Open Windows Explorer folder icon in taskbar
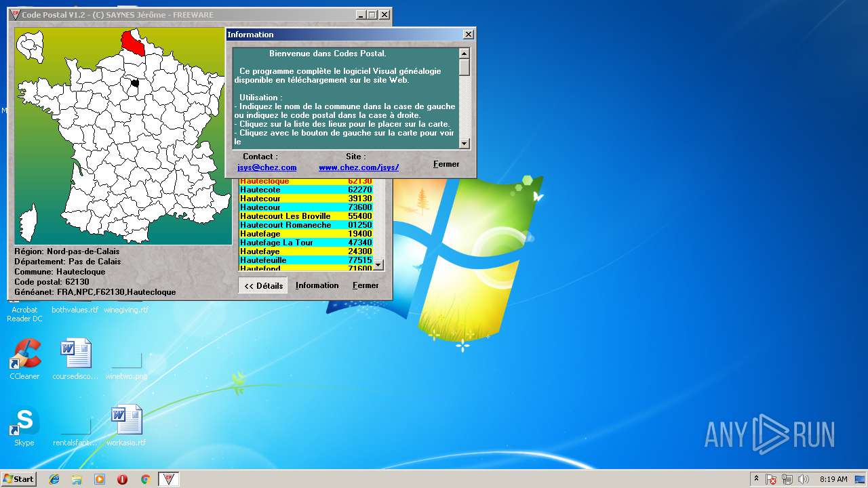Viewport: 868px width, 488px height. [77, 479]
